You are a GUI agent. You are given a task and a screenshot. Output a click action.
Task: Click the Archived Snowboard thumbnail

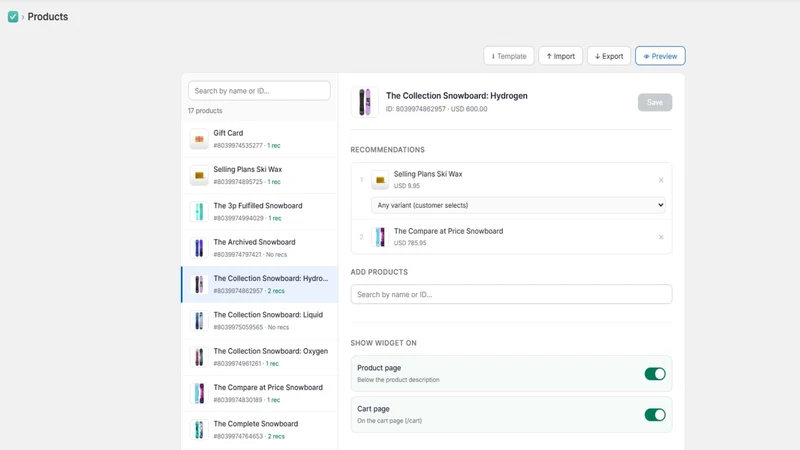click(x=199, y=248)
